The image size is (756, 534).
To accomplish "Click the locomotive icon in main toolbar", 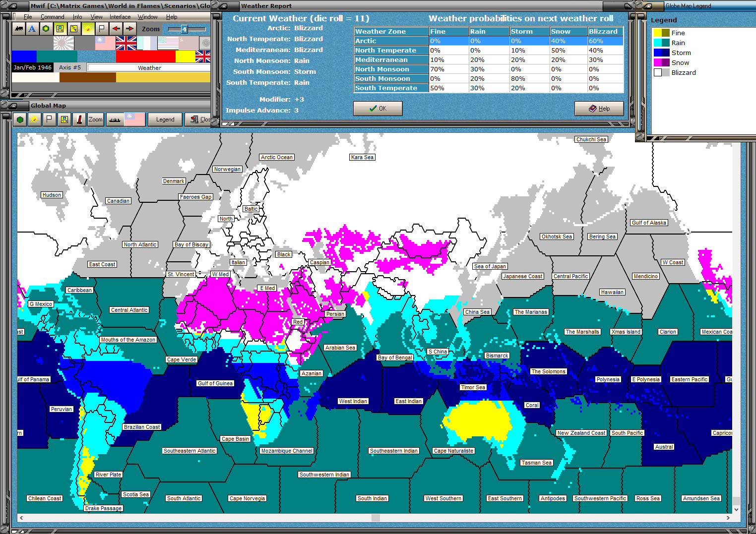I will 19,29.
